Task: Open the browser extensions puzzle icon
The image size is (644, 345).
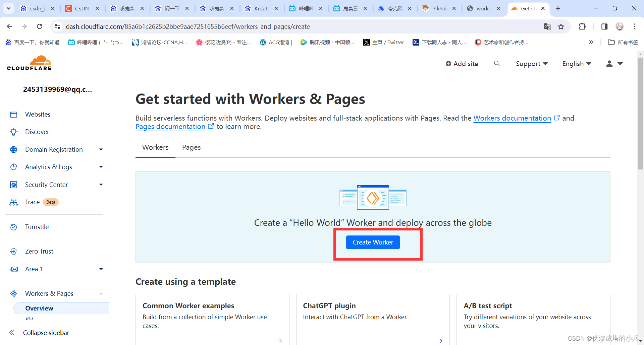Action: pyautogui.click(x=582, y=26)
